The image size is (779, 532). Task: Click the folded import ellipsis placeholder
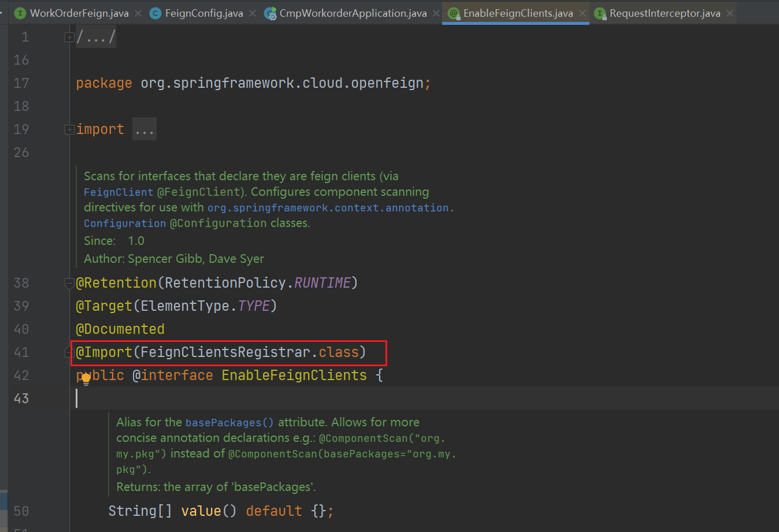[144, 129]
